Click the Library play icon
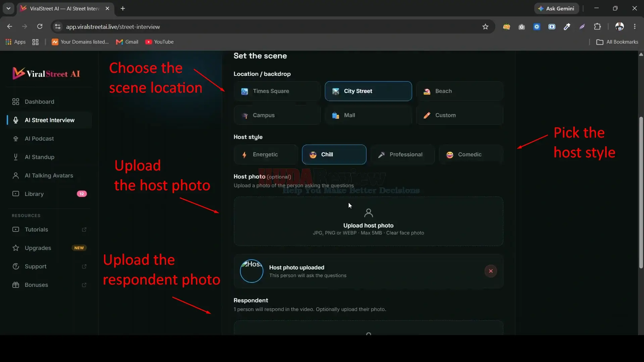This screenshot has height=362, width=644. (x=16, y=194)
